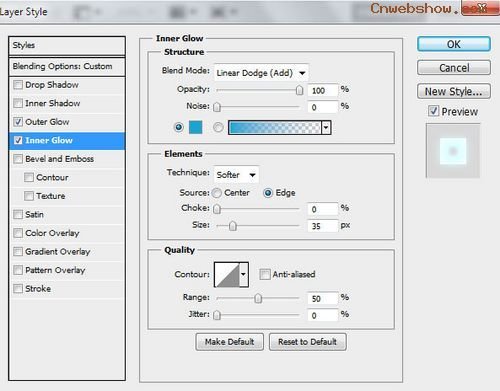This screenshot has width=500, height=391.
Task: Open the Technique Softer dropdown
Action: (x=236, y=175)
